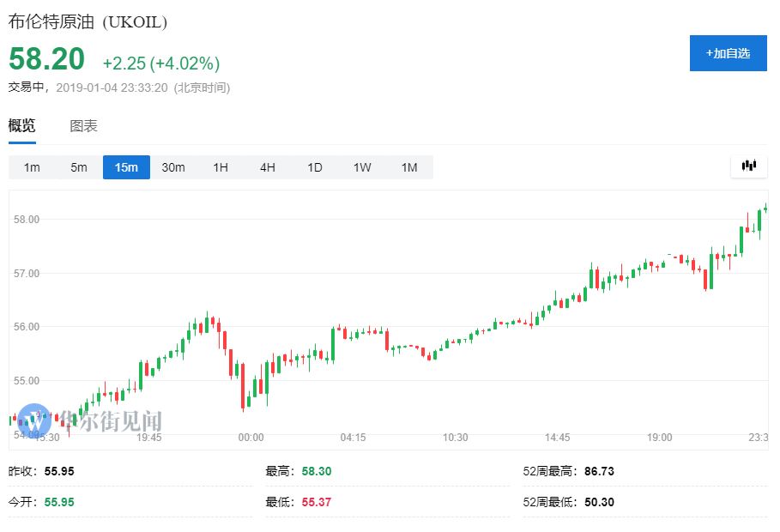Click the 00:00 time axis label

[251, 438]
